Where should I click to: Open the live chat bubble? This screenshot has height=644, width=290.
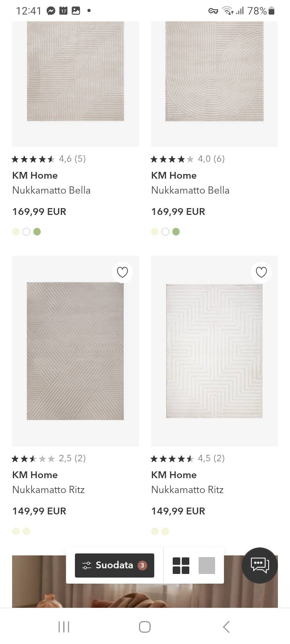[x=260, y=565]
